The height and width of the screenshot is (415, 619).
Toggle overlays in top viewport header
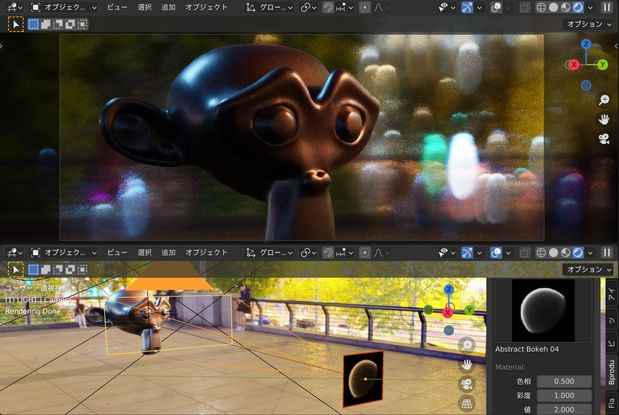click(x=496, y=8)
